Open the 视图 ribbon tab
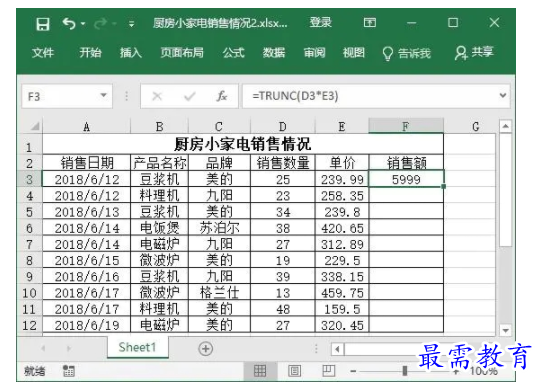The height and width of the screenshot is (388, 540). tap(354, 53)
